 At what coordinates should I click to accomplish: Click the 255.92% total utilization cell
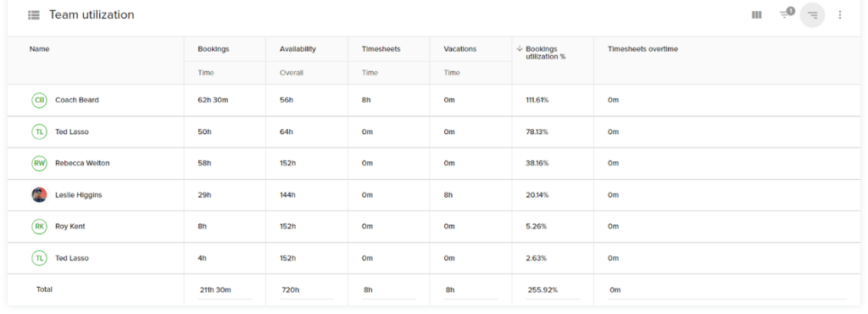click(553, 290)
